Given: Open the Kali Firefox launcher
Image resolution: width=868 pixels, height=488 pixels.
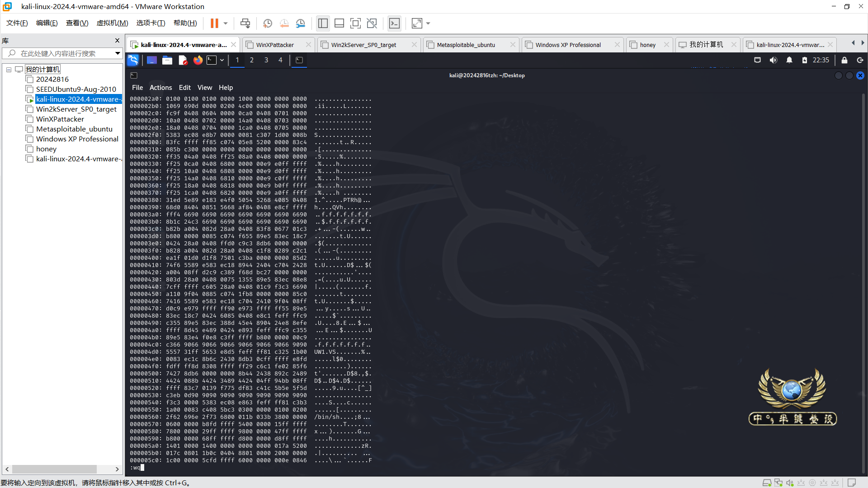Looking at the screenshot, I should coord(198,60).
